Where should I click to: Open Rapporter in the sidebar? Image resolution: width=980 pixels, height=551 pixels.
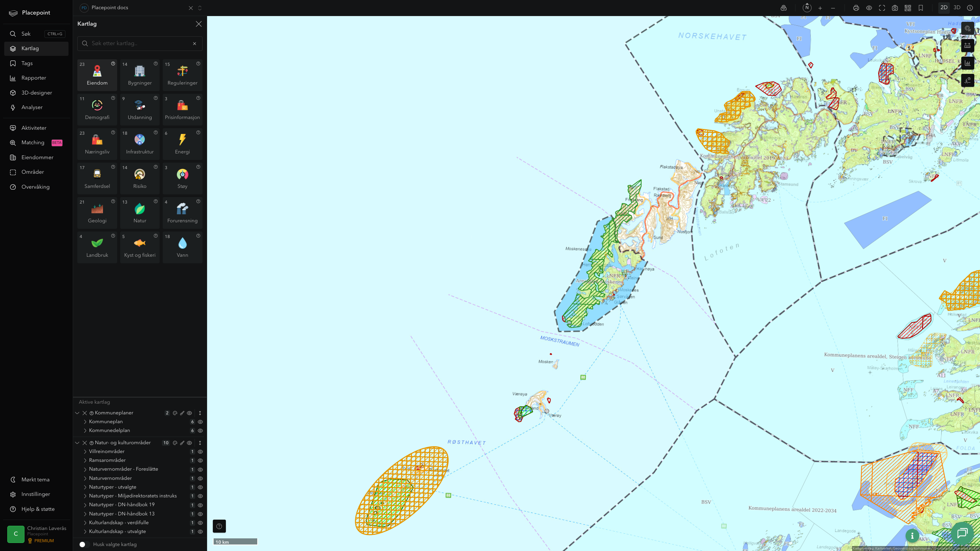(x=36, y=78)
